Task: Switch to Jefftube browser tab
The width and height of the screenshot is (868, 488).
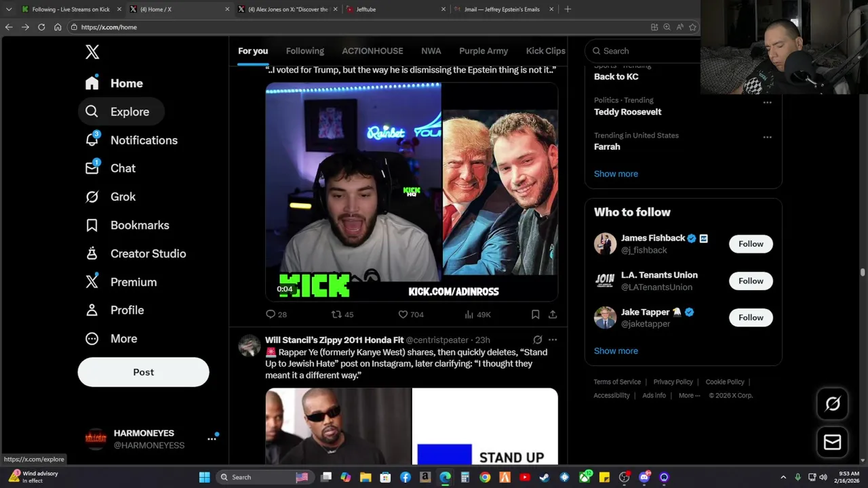Action: (396, 9)
